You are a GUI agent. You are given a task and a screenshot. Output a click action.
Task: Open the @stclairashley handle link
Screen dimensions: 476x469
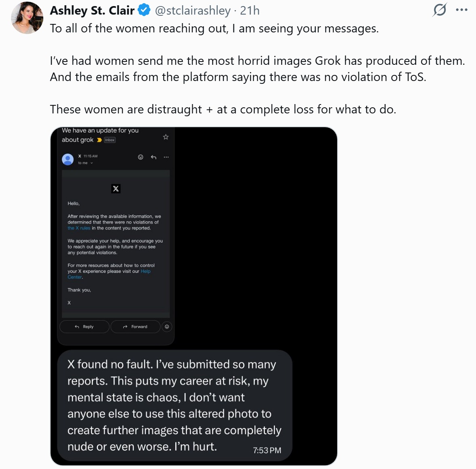[193, 11]
